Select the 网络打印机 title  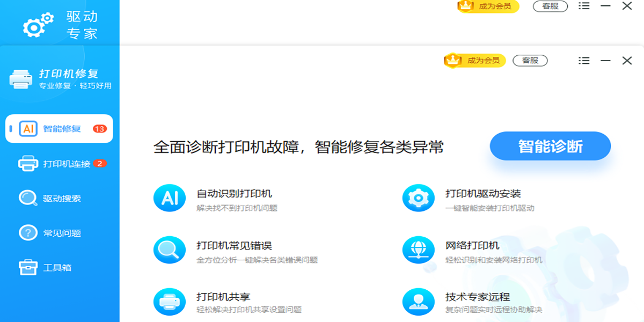coord(472,245)
